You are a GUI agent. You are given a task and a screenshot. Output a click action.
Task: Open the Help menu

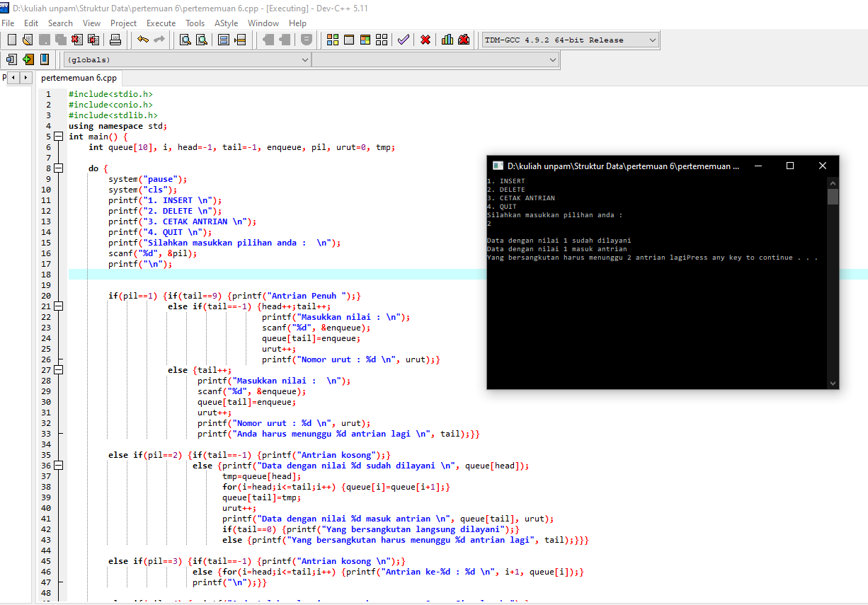[297, 23]
